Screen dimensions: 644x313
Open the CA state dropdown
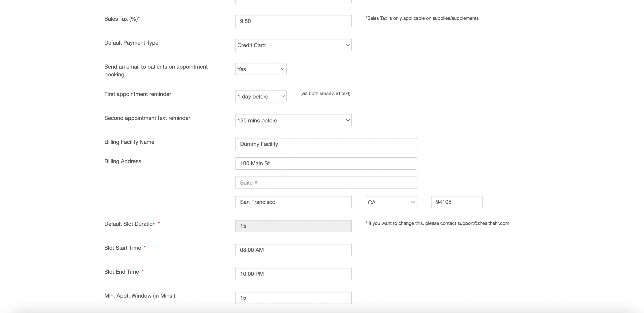[391, 202]
